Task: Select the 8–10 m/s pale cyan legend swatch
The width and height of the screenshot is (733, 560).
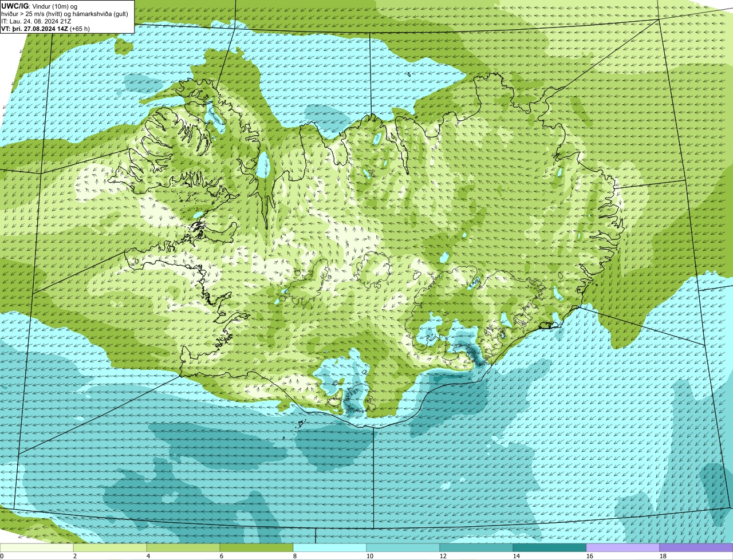Action: 330,548
